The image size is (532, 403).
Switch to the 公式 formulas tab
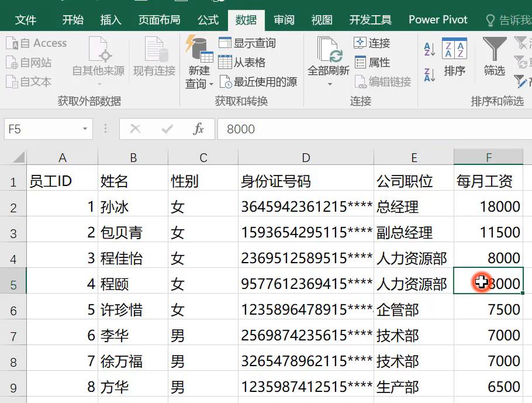pyautogui.click(x=208, y=20)
